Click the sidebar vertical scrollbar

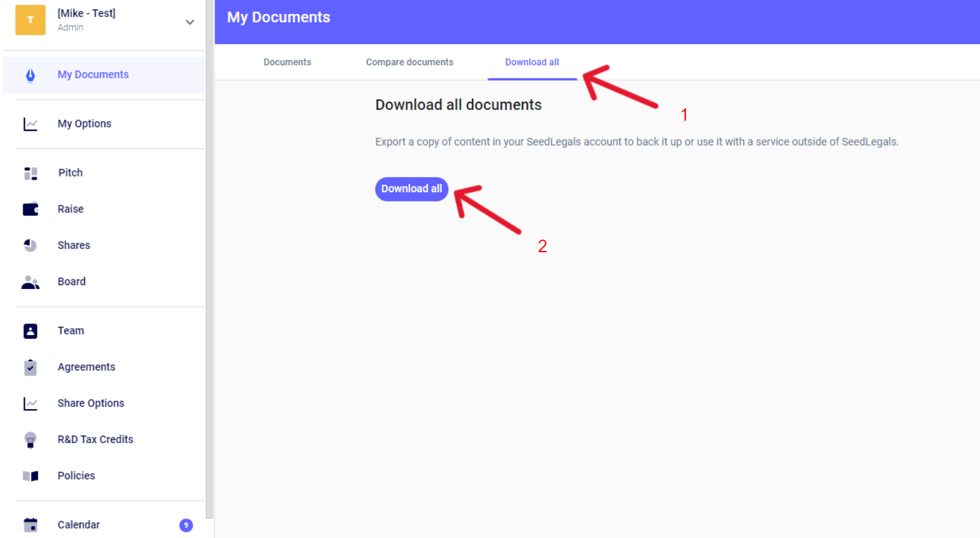209,253
